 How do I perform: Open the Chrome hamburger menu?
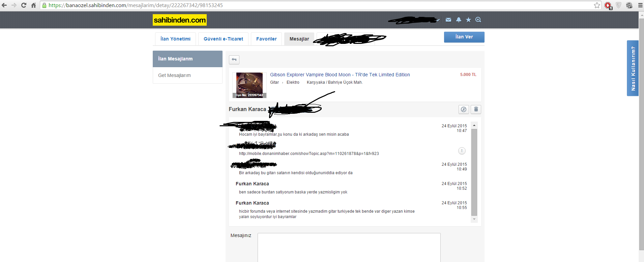640,5
